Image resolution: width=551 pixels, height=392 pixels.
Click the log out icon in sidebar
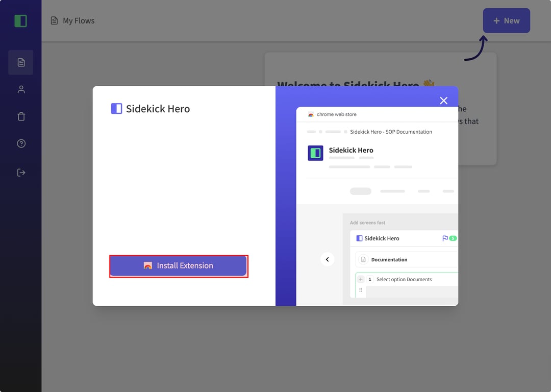(21, 173)
